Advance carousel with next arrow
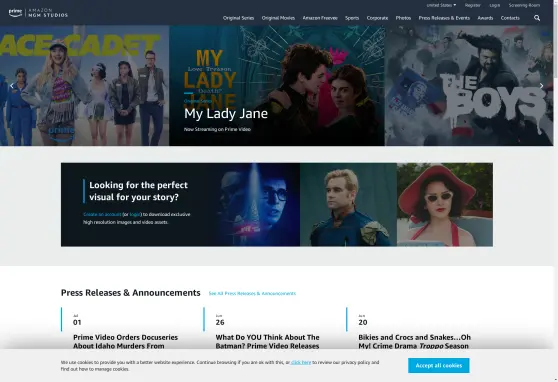The height and width of the screenshot is (382, 558). click(541, 85)
